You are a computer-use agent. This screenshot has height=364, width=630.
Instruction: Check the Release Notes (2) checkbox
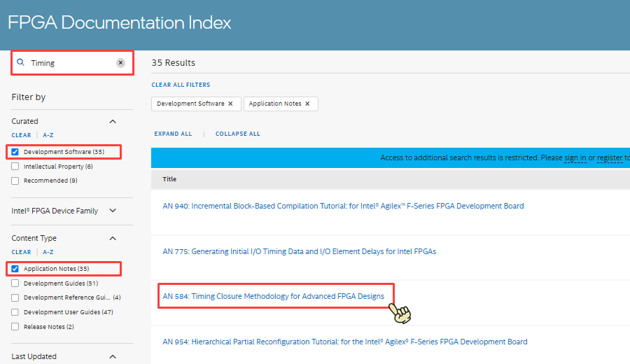point(15,327)
